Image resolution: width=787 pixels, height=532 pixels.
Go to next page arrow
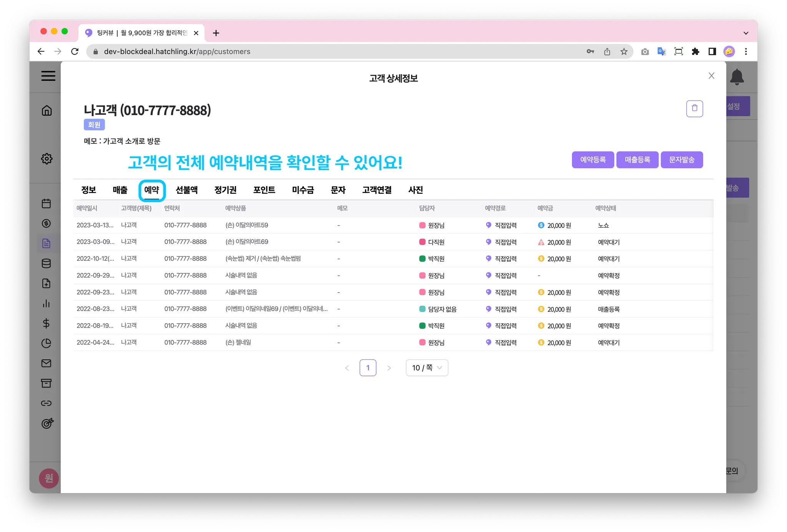click(389, 368)
